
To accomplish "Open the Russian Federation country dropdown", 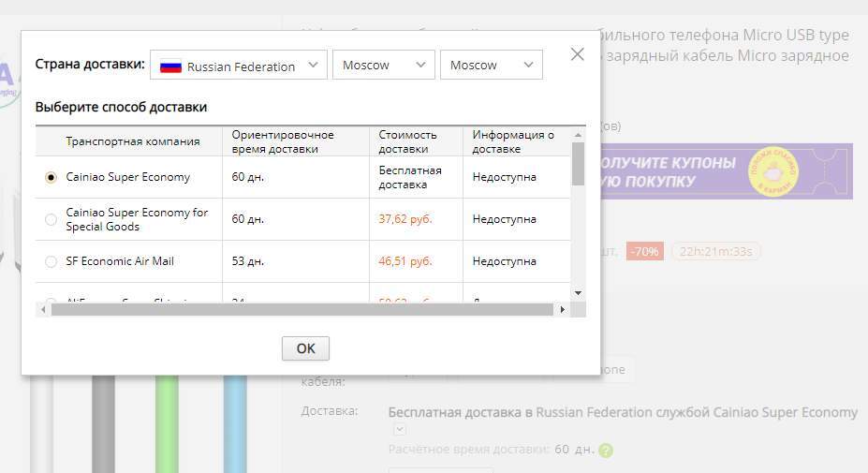I will [239, 66].
